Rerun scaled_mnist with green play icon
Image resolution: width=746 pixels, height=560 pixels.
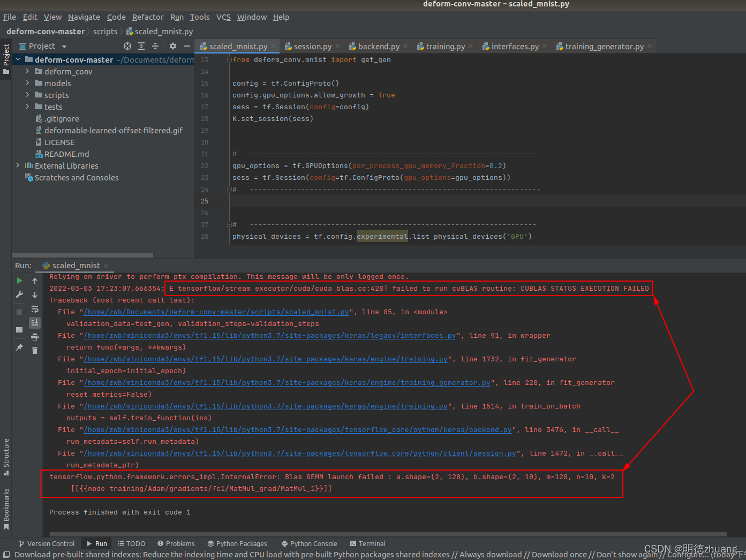point(19,281)
